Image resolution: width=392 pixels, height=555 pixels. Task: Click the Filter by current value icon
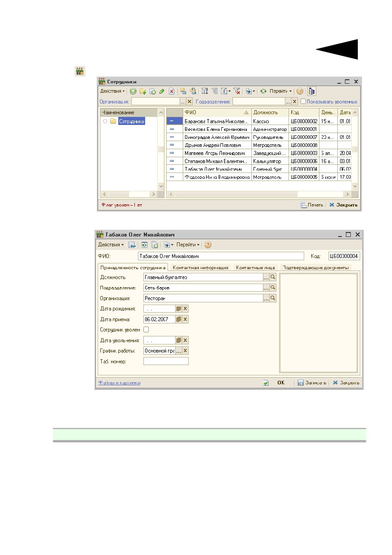tap(215, 91)
